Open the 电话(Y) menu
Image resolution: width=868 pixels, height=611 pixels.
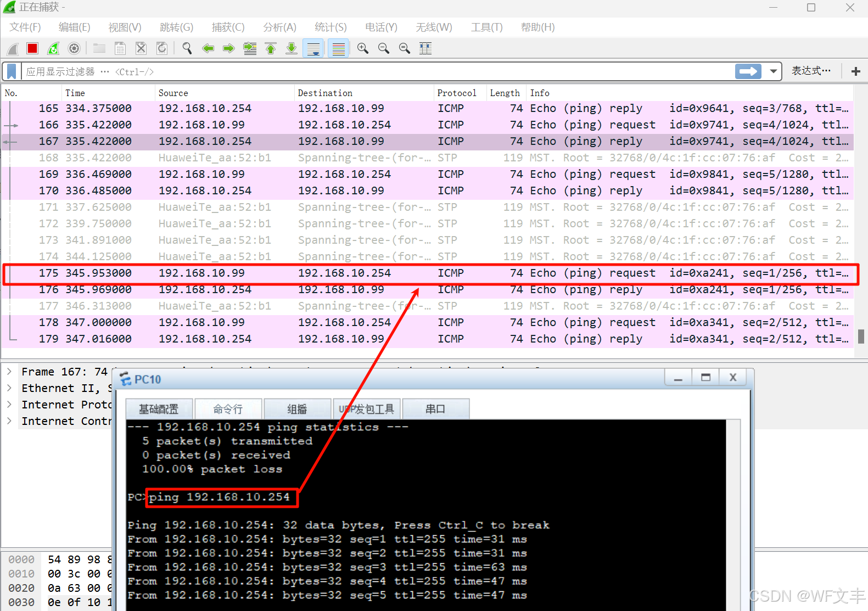point(381,27)
